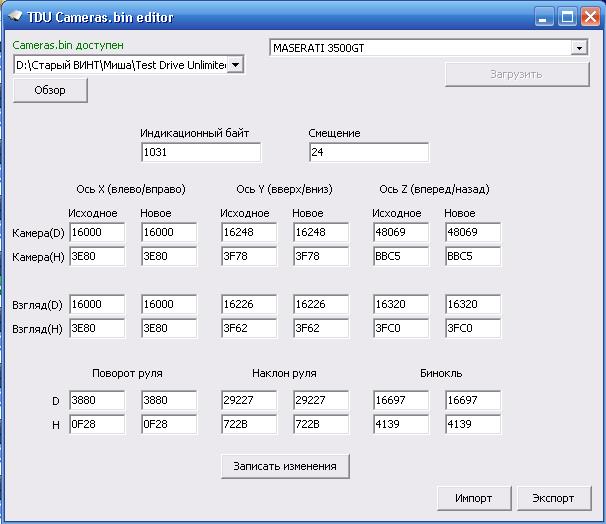Select the new Камера(D) X axis field
Screen dimensions: 606x524
169,232
